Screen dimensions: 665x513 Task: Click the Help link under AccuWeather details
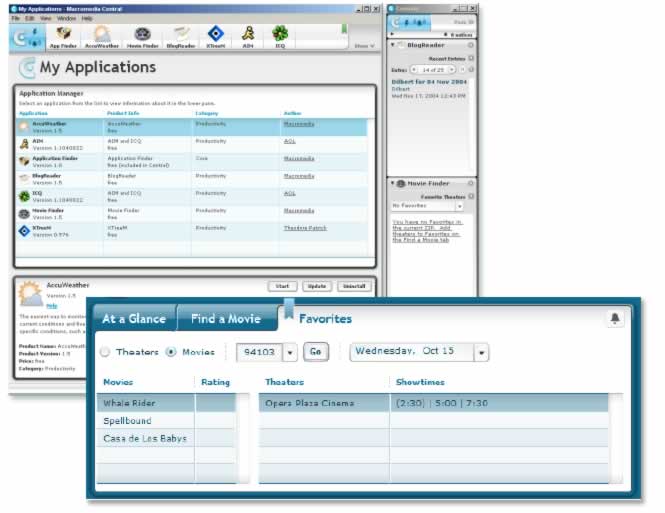[51, 306]
